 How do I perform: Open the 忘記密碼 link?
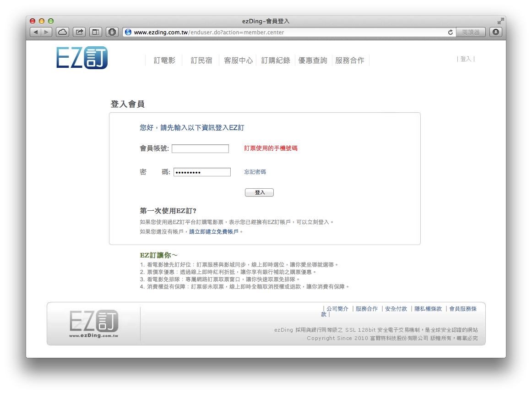pos(255,172)
